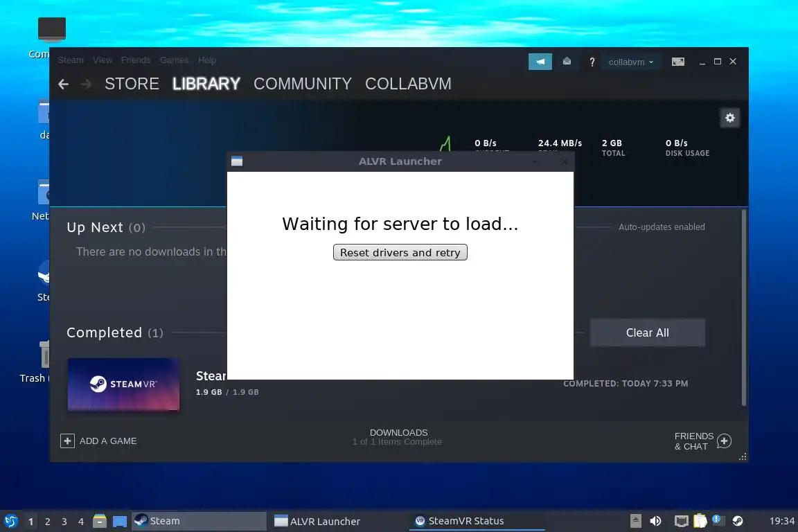The image size is (798, 532).
Task: Open the Help menu in Steam
Action: pos(206,60)
